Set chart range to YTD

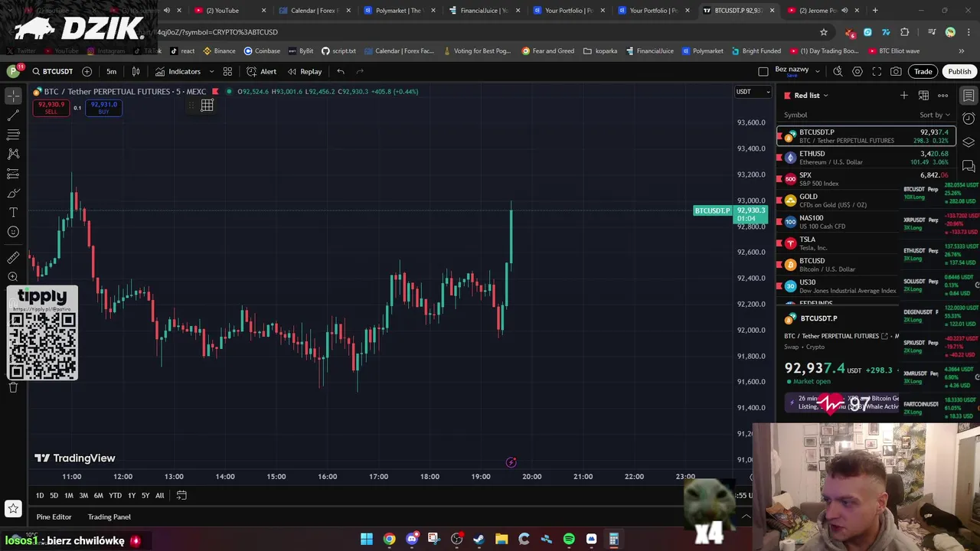pyautogui.click(x=115, y=495)
